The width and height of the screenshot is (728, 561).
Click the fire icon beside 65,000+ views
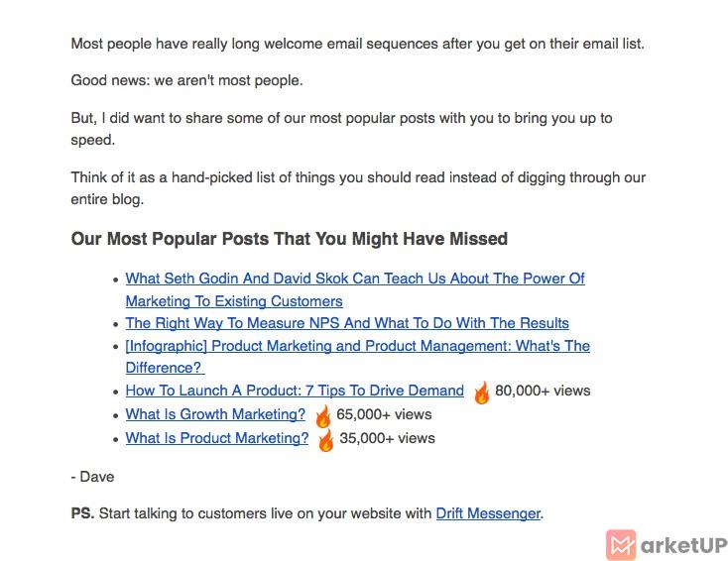pos(323,416)
